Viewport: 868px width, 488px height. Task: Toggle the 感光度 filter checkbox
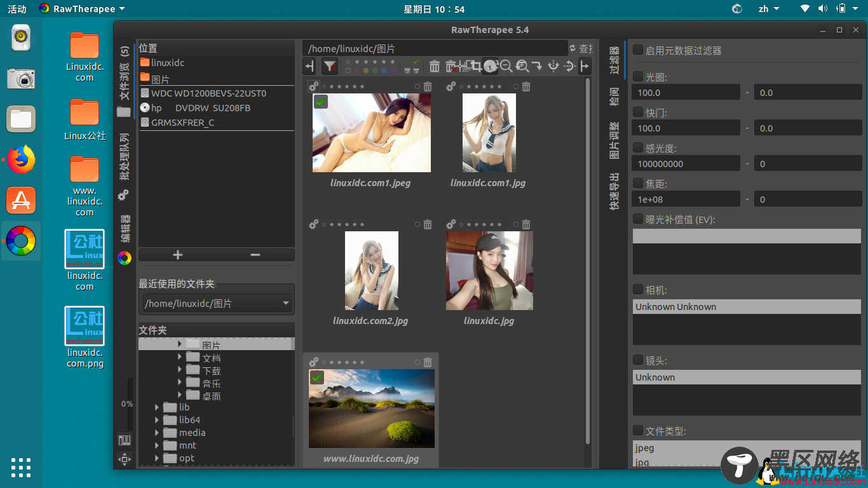pyautogui.click(x=638, y=148)
